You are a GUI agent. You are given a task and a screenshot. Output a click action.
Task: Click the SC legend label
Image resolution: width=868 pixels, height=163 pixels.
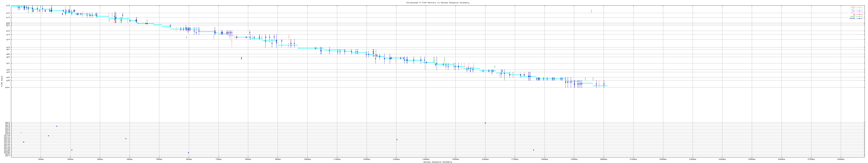pyautogui.click(x=854, y=14)
